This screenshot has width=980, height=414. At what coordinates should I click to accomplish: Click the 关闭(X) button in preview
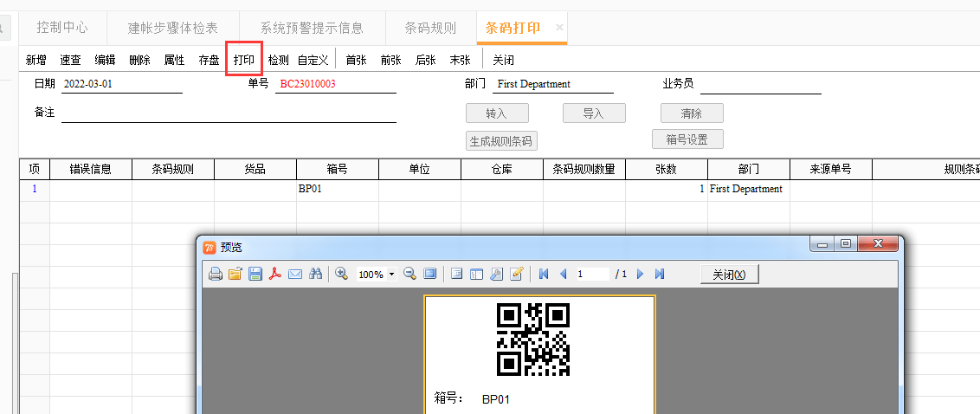730,275
